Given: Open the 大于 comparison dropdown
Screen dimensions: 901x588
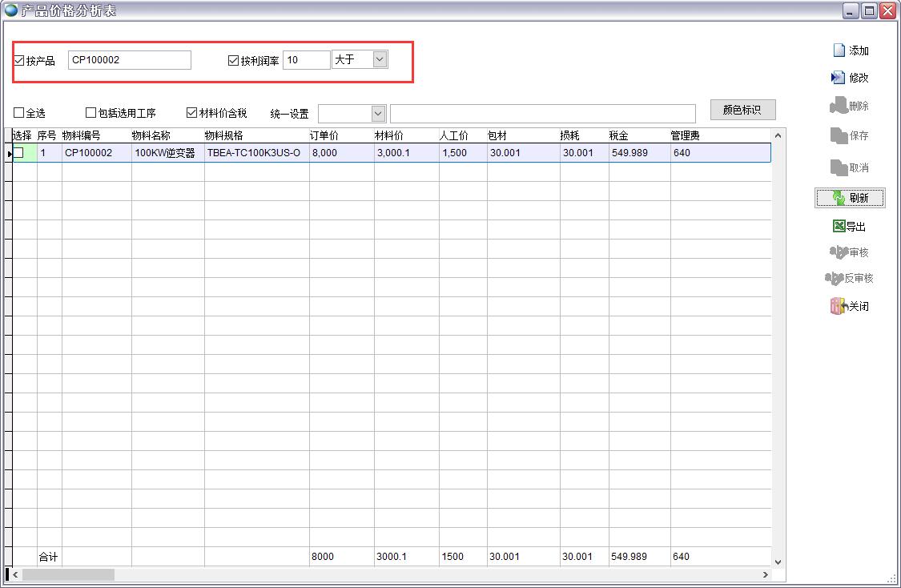Looking at the screenshot, I should click(x=380, y=59).
